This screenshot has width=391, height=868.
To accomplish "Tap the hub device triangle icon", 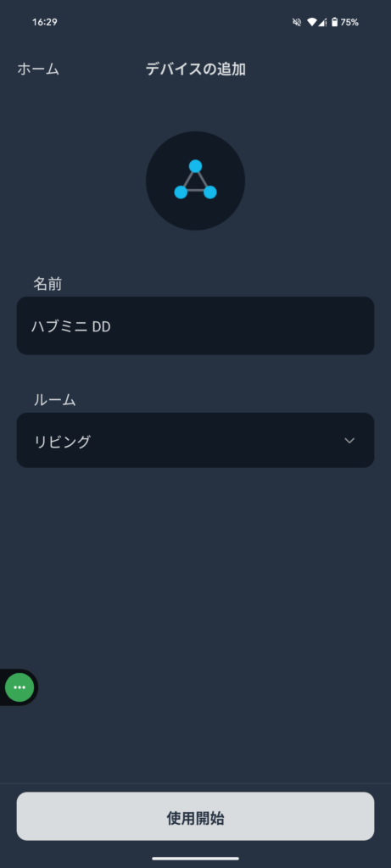I will 195,180.
